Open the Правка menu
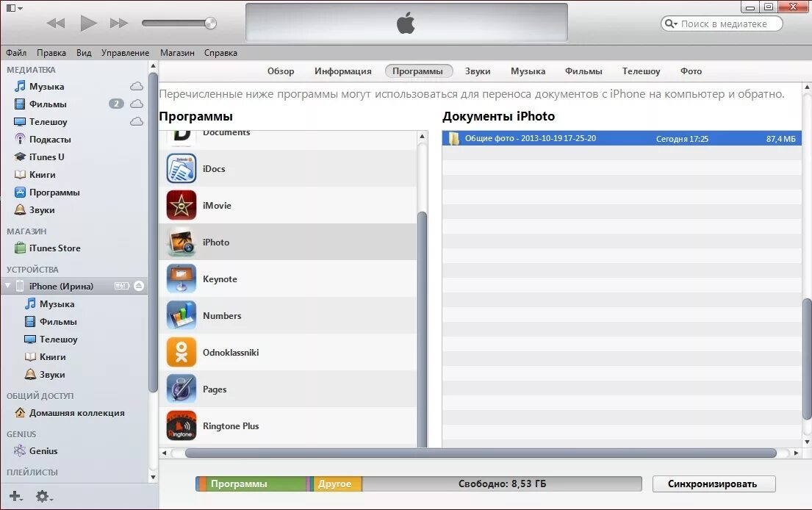 (x=51, y=53)
